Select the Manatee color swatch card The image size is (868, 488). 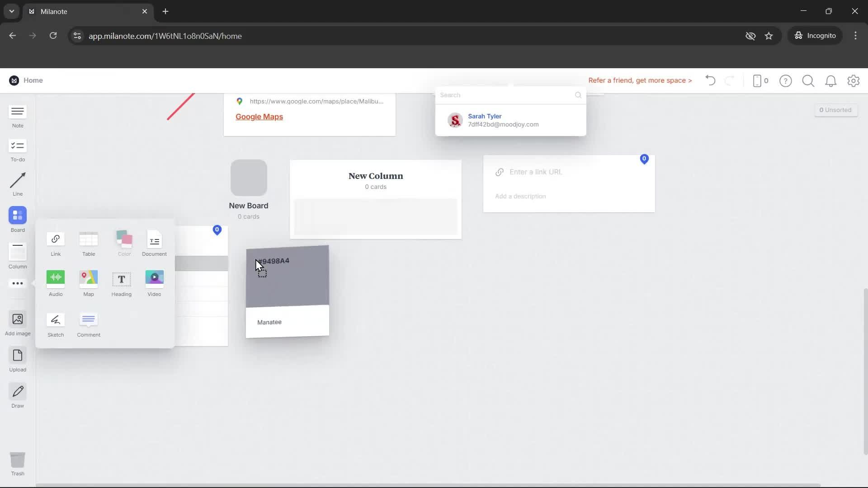287,289
